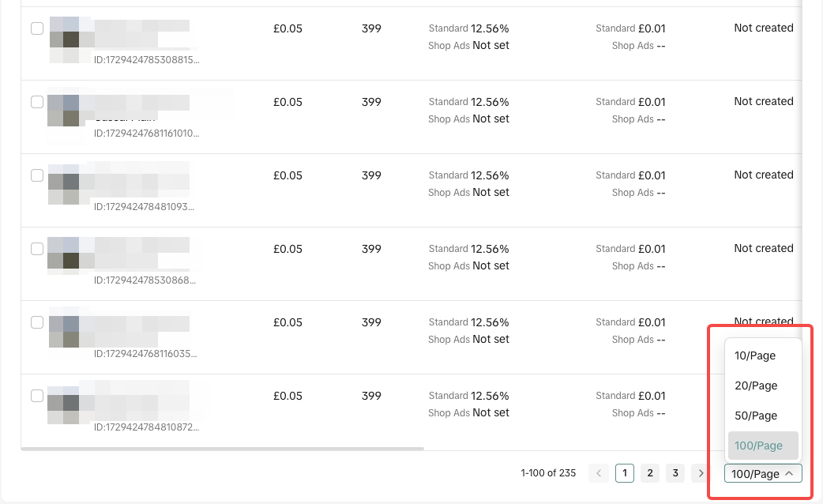Select the highlighted 100/Page option
Image resolution: width=823 pixels, height=504 pixels.
pos(758,446)
